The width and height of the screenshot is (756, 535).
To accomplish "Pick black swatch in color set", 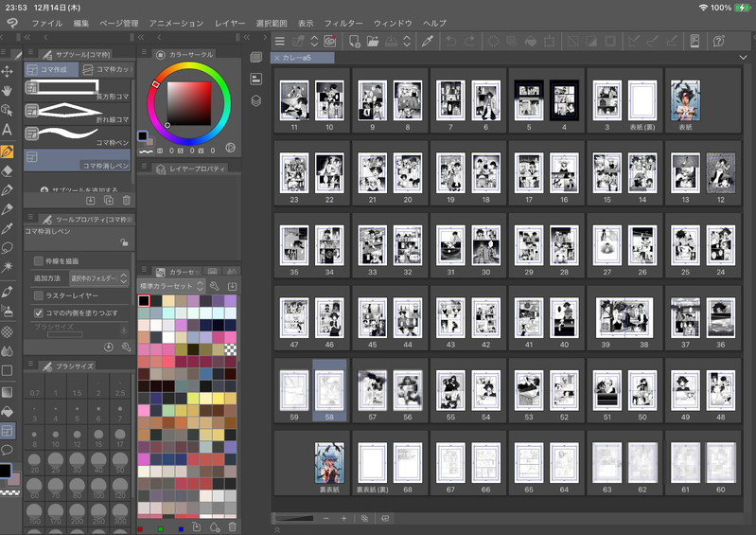I will pos(144,300).
